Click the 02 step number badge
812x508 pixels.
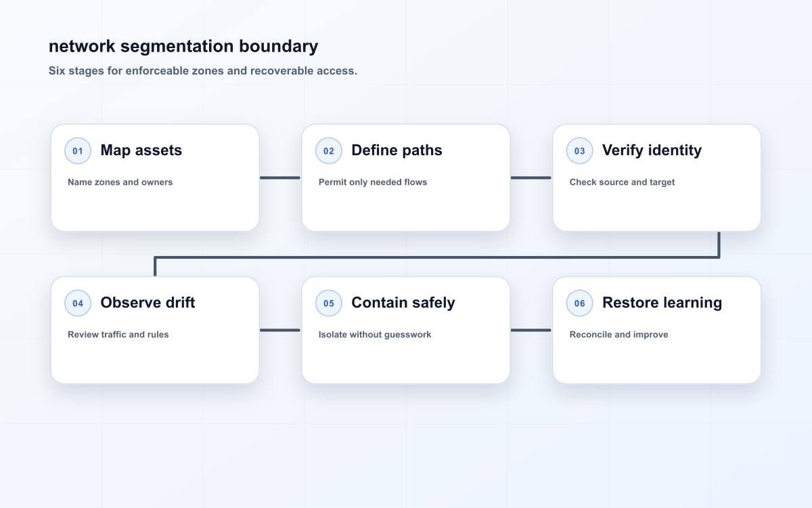point(329,151)
